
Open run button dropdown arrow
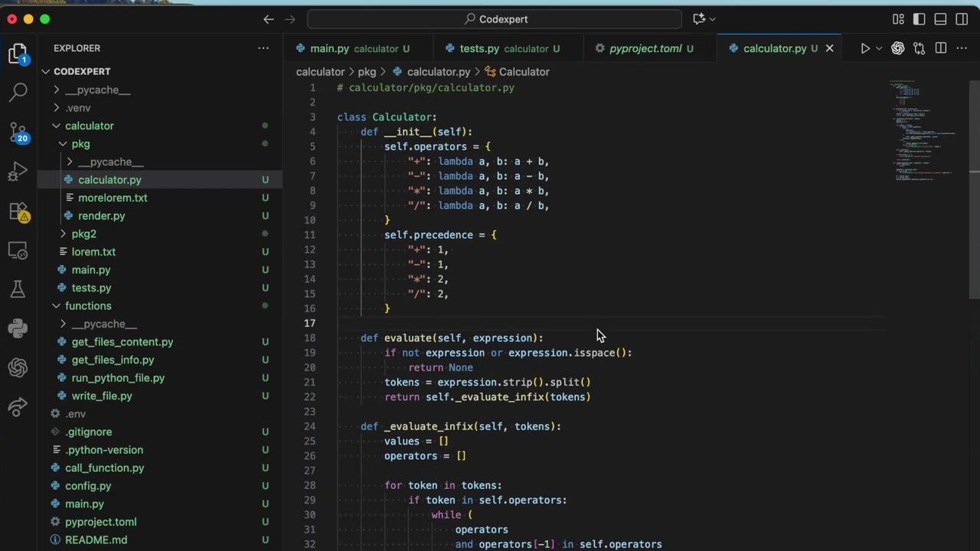(x=878, y=48)
